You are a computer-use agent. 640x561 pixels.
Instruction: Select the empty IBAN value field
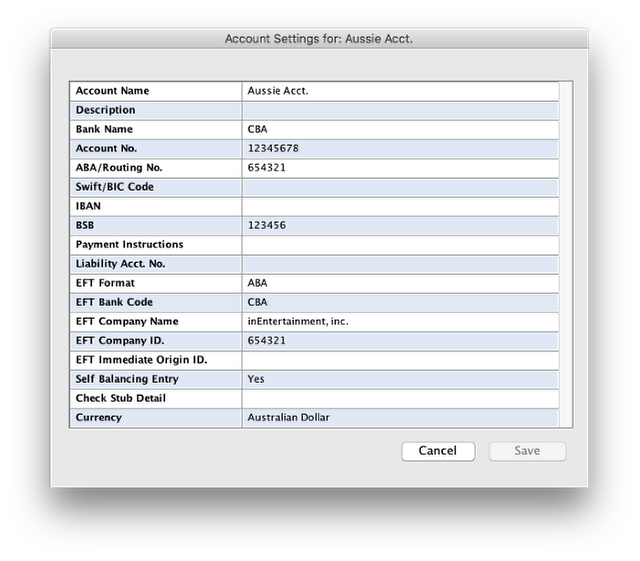399,206
